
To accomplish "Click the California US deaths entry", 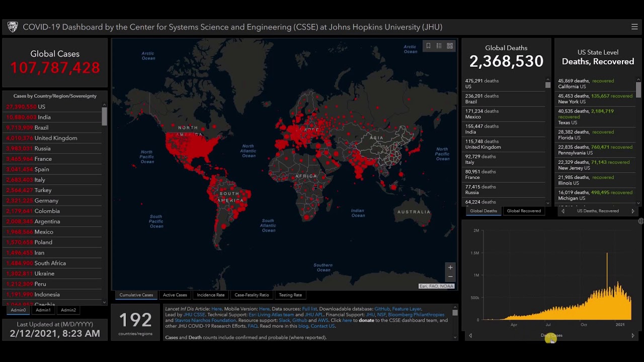I will pos(596,83).
